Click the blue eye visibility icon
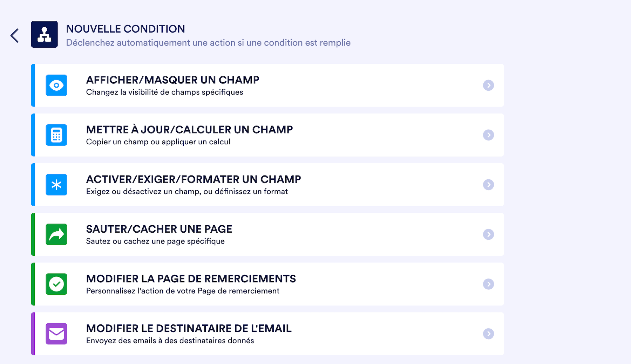 (56, 85)
